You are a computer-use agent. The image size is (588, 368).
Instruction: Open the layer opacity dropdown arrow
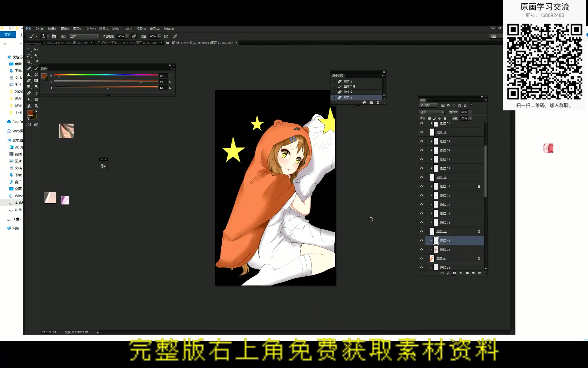[x=470, y=112]
